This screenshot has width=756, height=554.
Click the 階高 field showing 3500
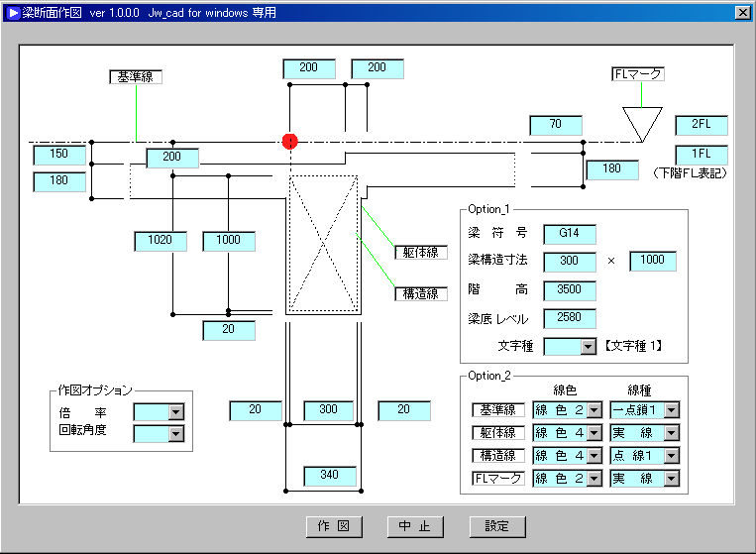click(570, 290)
